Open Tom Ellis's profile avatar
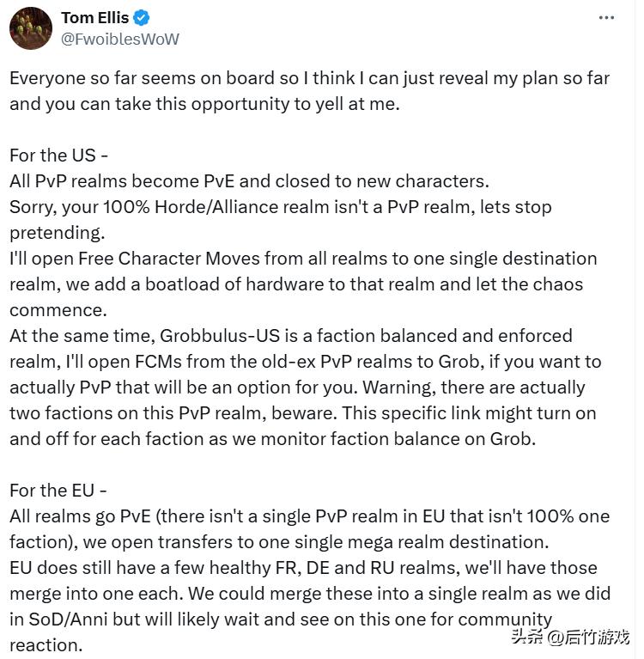644x659 pixels. pyautogui.click(x=30, y=28)
